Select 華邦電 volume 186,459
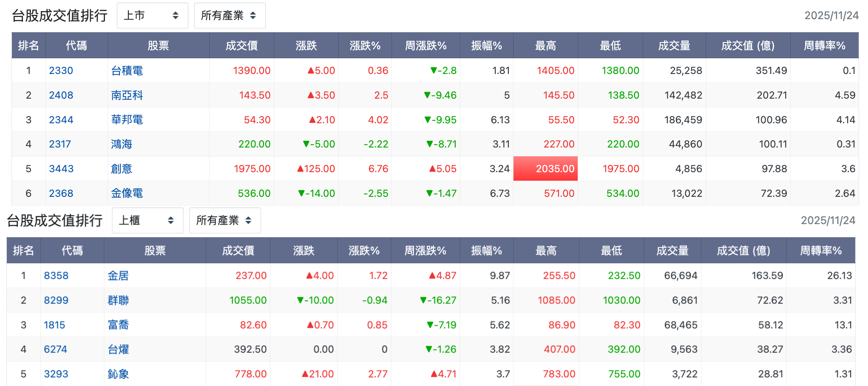The height and width of the screenshot is (386, 868). click(x=683, y=120)
